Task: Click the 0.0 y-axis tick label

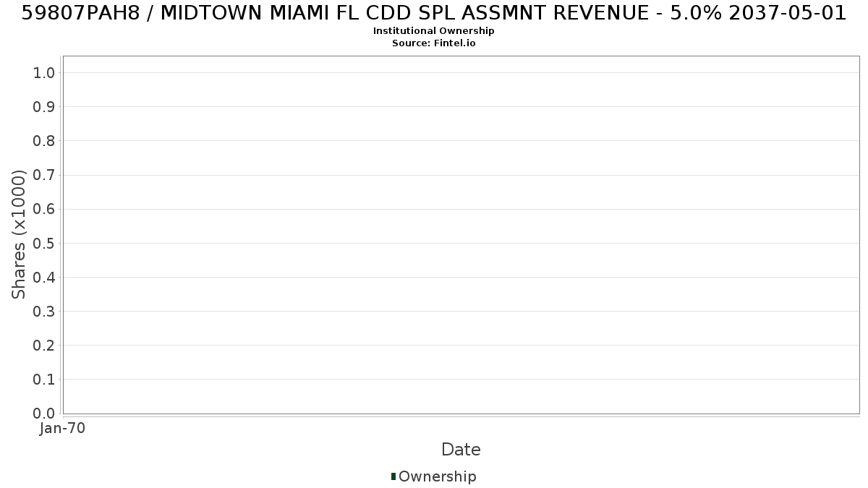Action: pos(44,413)
